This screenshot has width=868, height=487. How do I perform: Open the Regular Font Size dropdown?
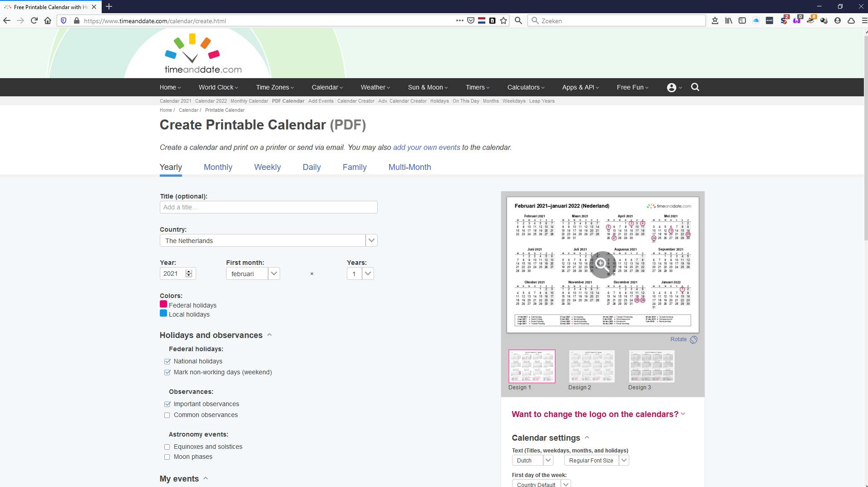pyautogui.click(x=596, y=460)
